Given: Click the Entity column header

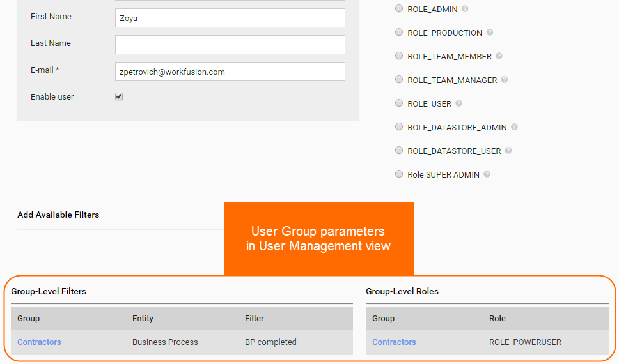Looking at the screenshot, I should (x=143, y=318).
